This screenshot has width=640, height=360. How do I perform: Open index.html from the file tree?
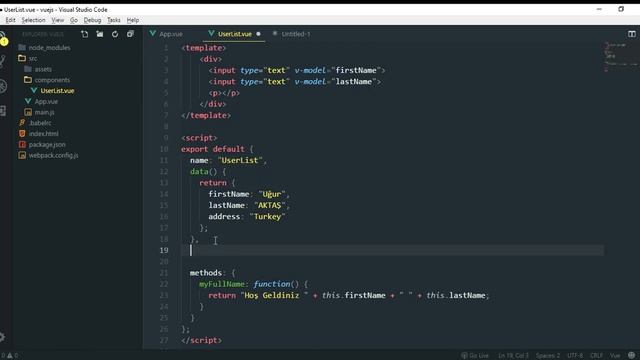click(43, 134)
